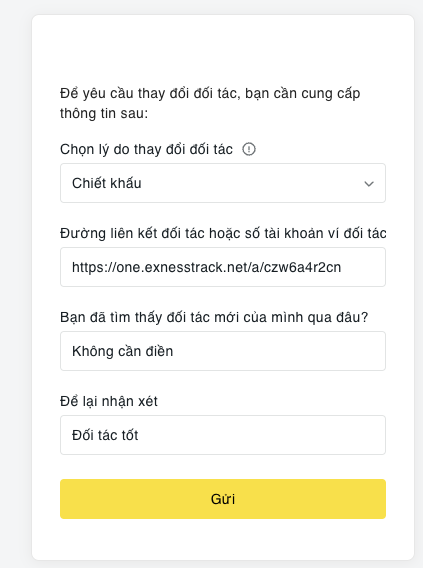
Task: Click the "Bạn đã tìm thấy đối tác mới" label
Action: click(214, 317)
